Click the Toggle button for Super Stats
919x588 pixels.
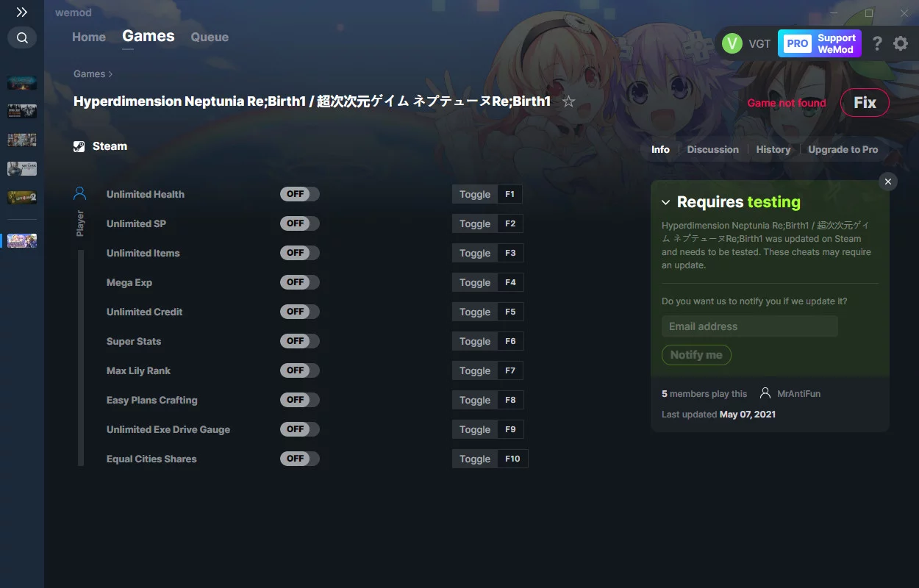475,341
